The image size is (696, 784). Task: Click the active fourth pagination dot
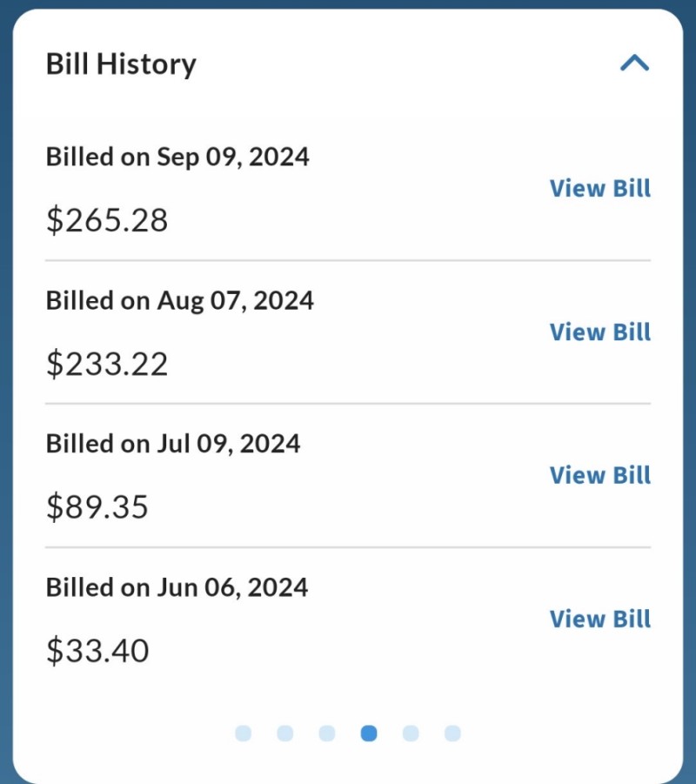coord(369,734)
